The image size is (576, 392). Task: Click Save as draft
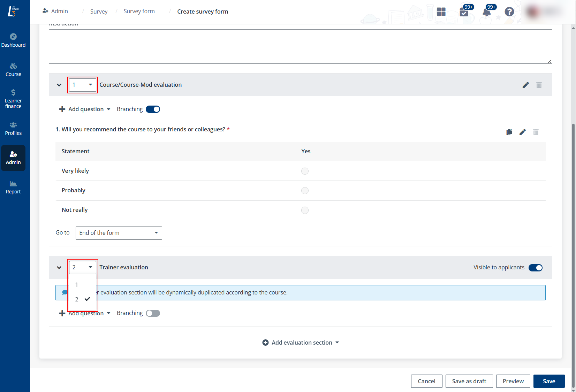(x=469, y=381)
